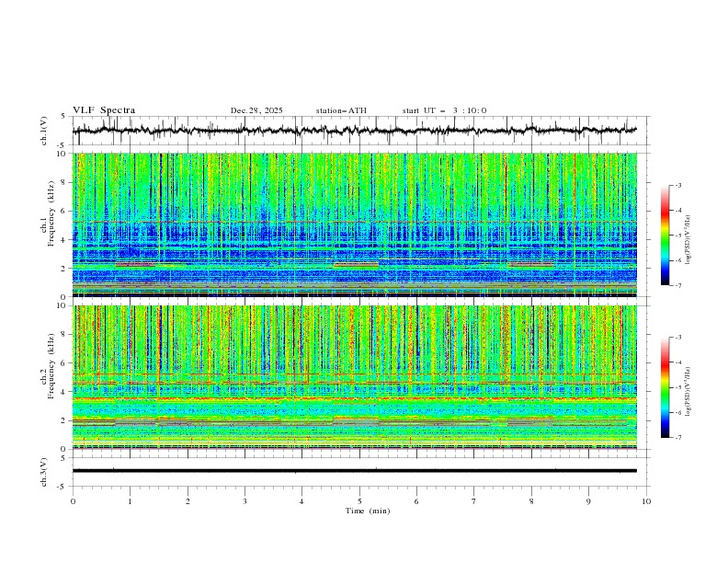Viewport: 728px width, 563px height.
Task: Click the -7 value on lower color bar
Action: 677,438
